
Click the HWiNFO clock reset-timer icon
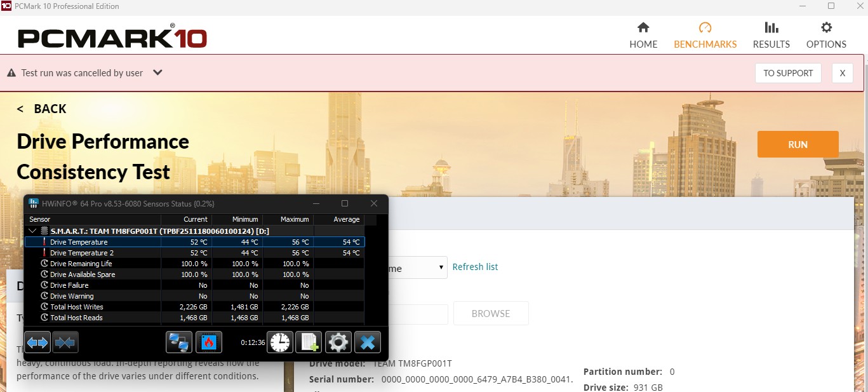(x=279, y=342)
